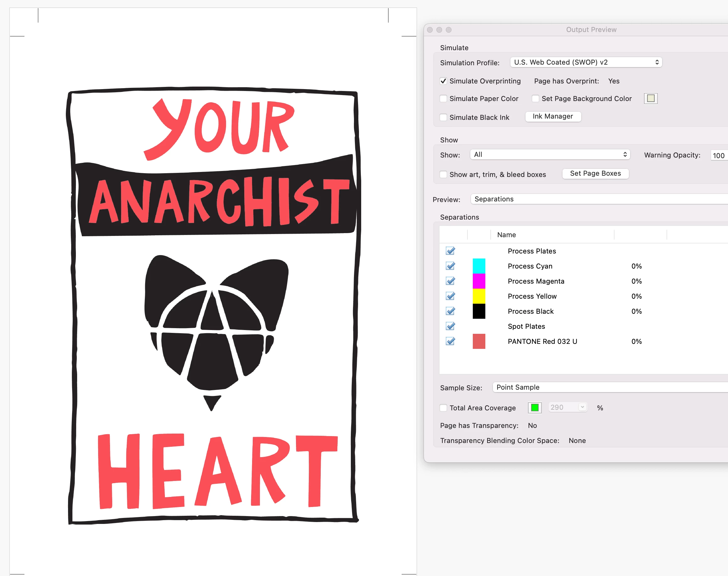This screenshot has height=576, width=728.
Task: Toggle all Process Plates checkbox
Action: coord(450,251)
